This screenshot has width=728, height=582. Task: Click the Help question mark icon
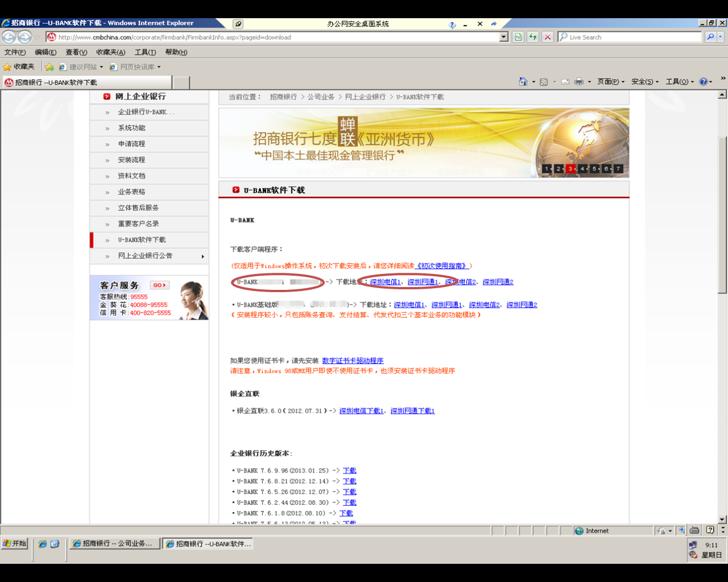click(x=704, y=82)
